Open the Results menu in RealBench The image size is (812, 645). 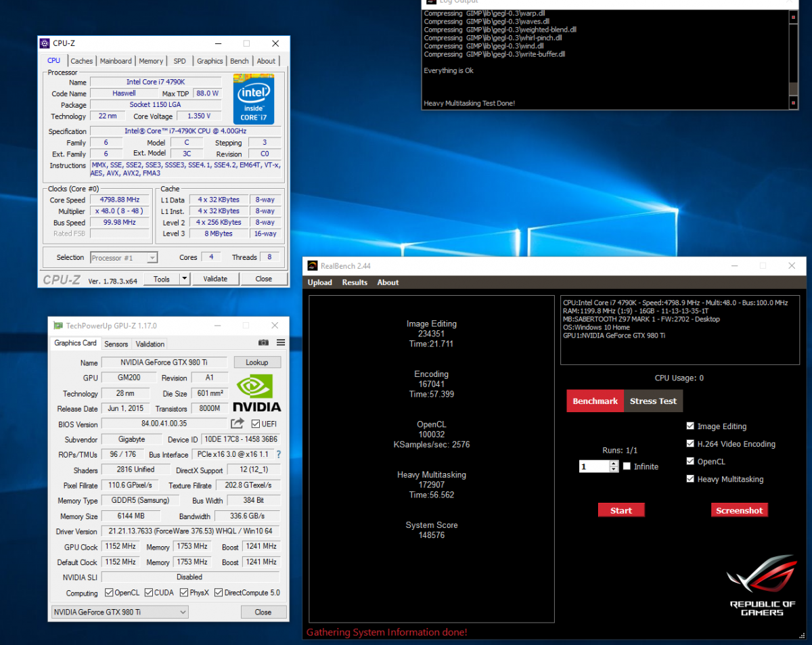pos(355,282)
